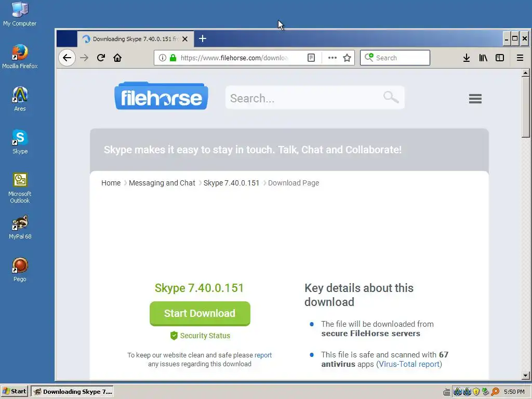The width and height of the screenshot is (532, 399).
Task: Go to Home breadcrumb link
Action: [111, 183]
